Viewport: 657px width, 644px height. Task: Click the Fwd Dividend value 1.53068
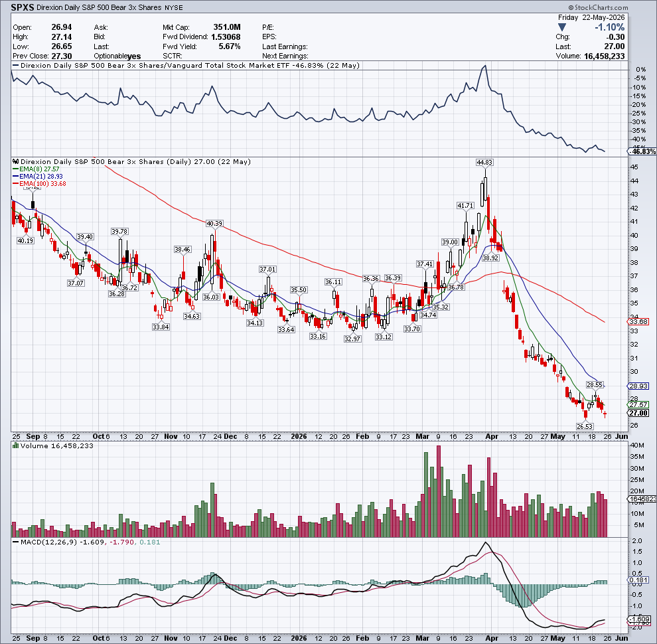pyautogui.click(x=226, y=37)
